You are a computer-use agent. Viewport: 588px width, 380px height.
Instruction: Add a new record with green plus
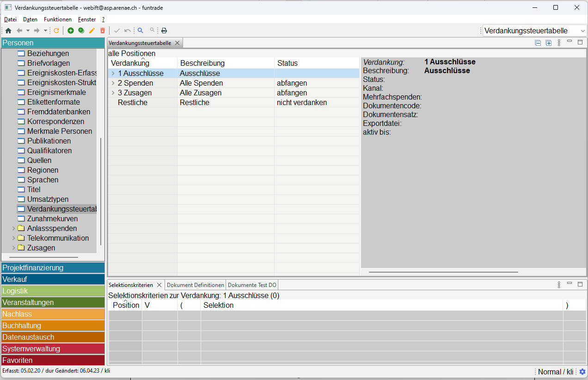[x=71, y=31]
